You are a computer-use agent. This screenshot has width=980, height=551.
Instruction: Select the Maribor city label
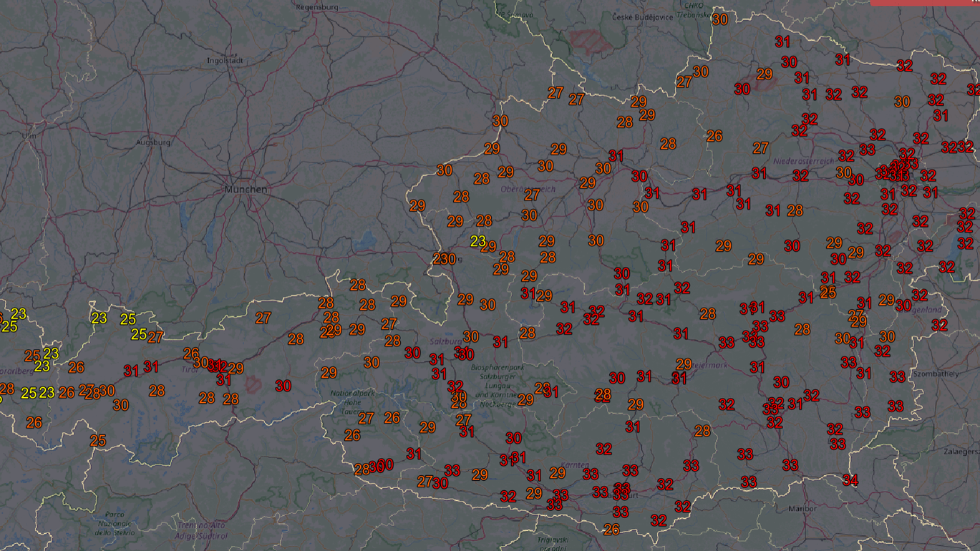tap(801, 509)
